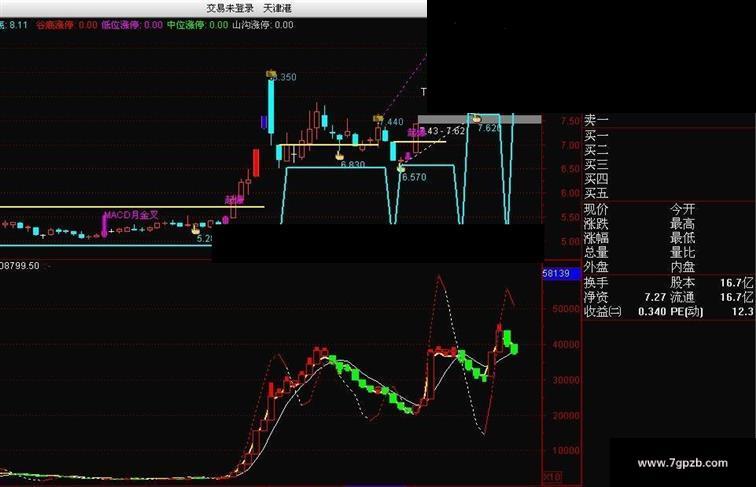Click the 内盘 field label
This screenshot has width=756, height=487.
tap(683, 267)
